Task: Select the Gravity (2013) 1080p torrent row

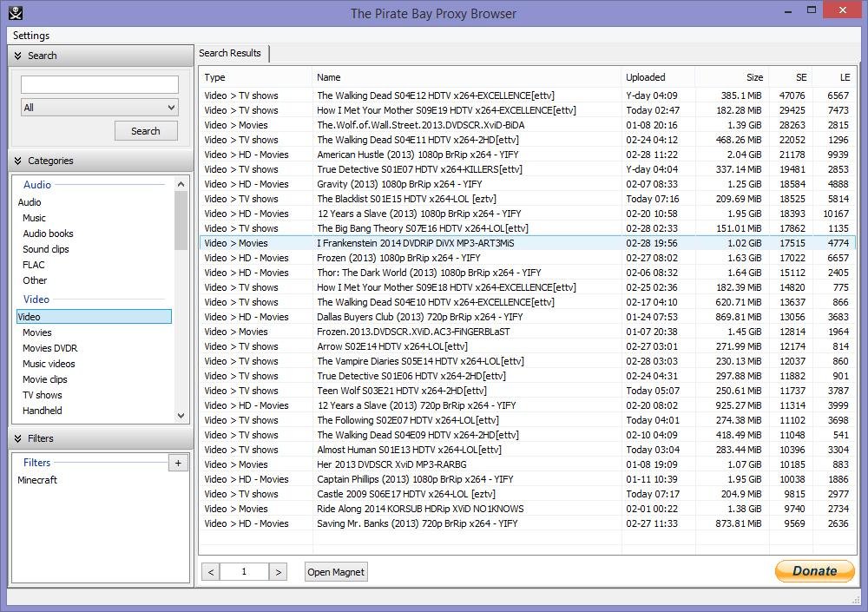Action: (399, 184)
